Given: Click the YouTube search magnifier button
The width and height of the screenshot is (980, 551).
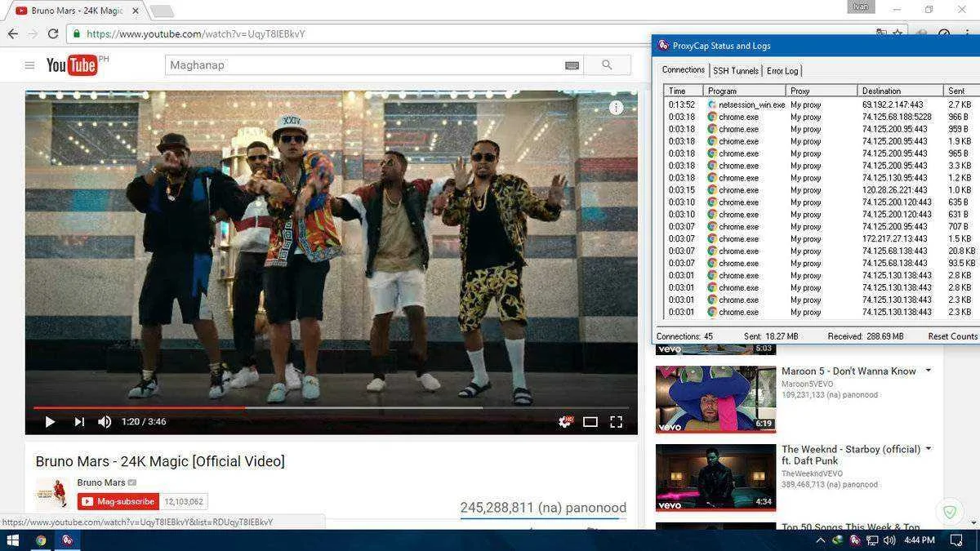Looking at the screenshot, I should (607, 65).
